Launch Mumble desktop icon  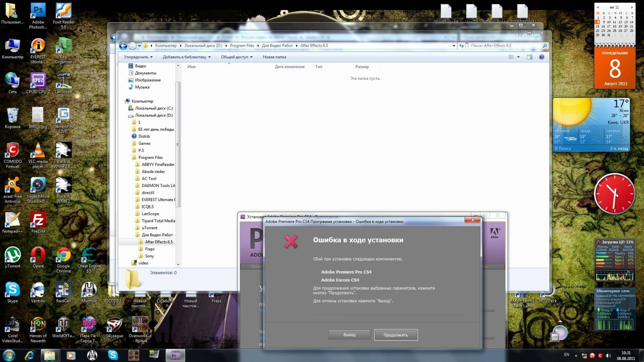point(89,292)
